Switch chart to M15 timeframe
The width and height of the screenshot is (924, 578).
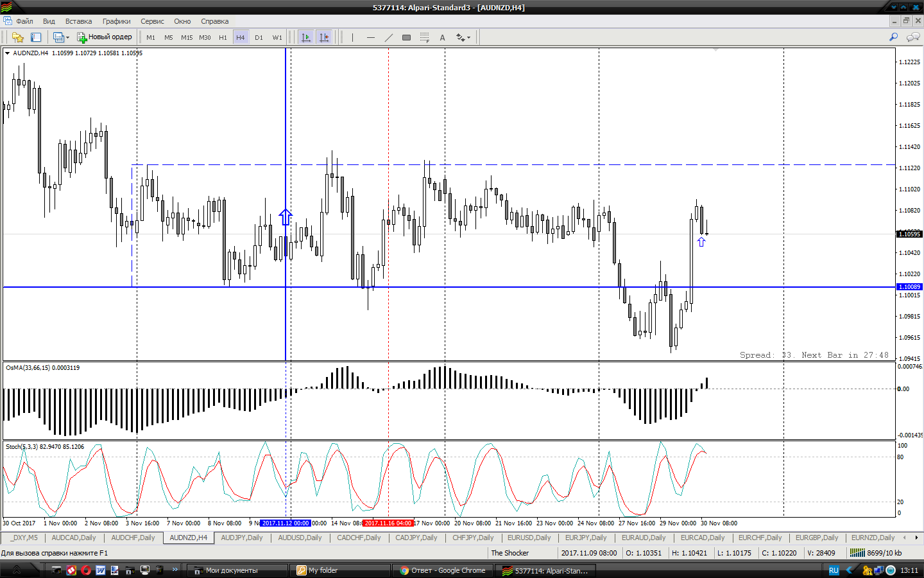tap(187, 37)
